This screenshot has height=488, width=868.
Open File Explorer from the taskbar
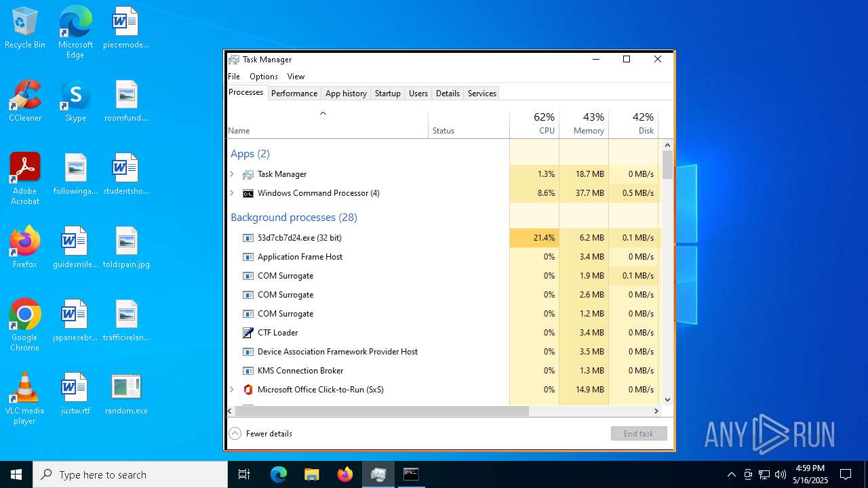pyautogui.click(x=312, y=474)
